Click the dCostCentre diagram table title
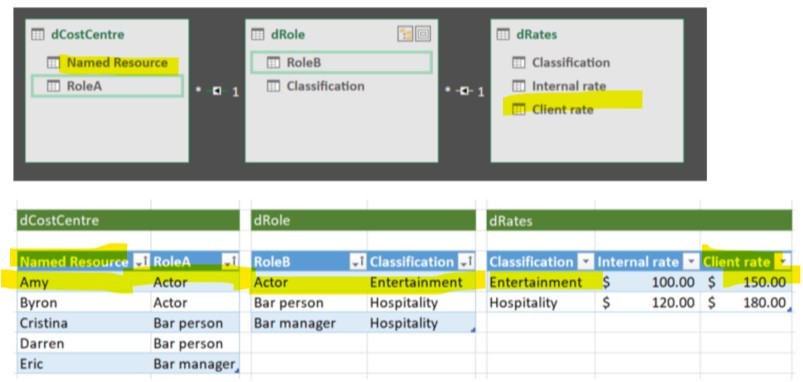803x382 pixels. click(x=88, y=35)
